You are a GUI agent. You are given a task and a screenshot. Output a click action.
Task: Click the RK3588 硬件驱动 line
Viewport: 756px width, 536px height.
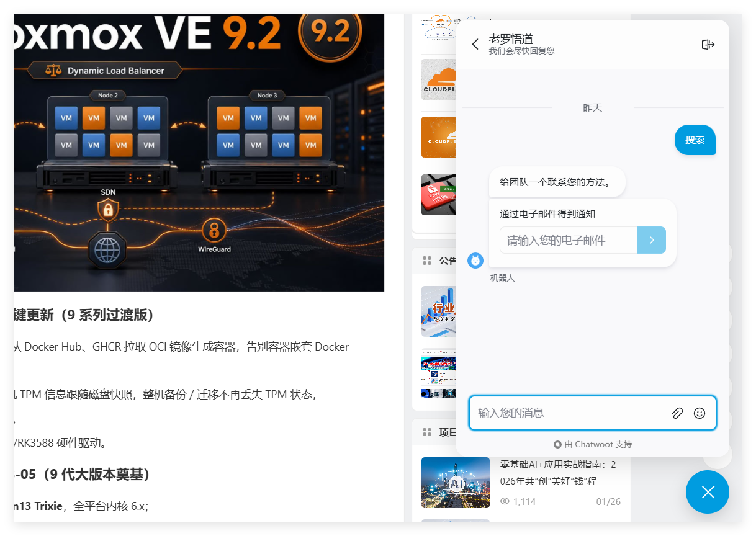tap(61, 443)
